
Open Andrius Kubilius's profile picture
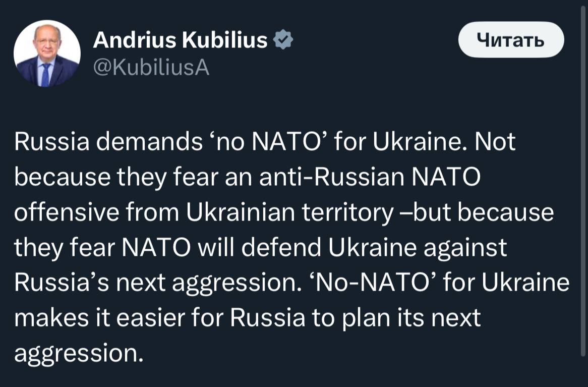(x=47, y=53)
